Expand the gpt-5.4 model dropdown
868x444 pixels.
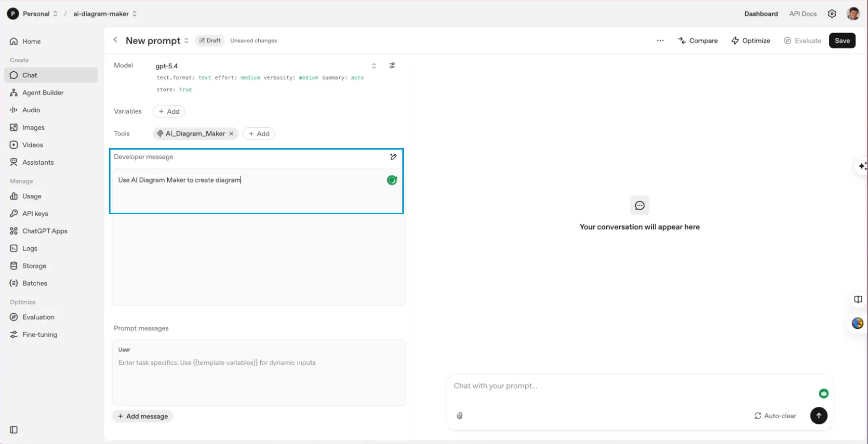click(x=374, y=66)
